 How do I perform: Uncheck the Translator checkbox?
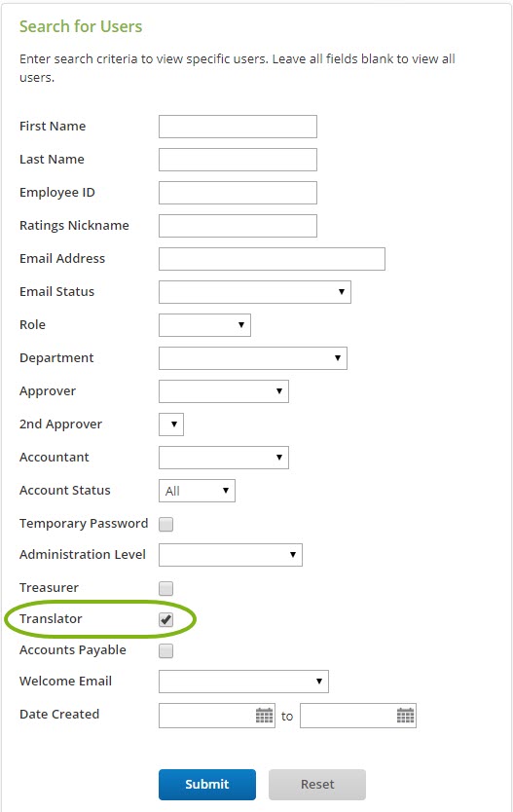tap(166, 619)
